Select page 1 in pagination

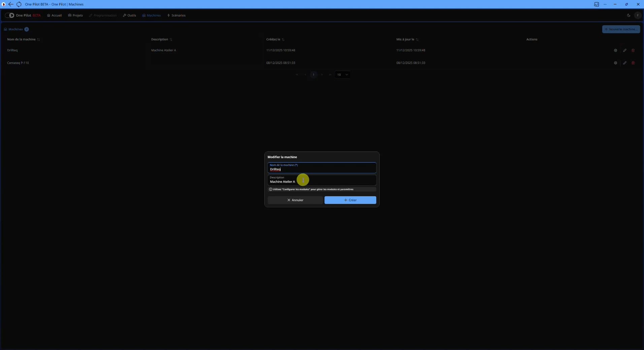314,75
